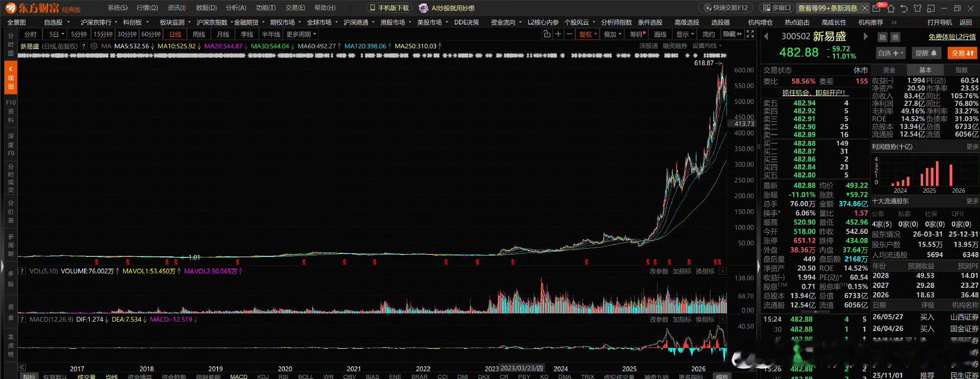
Task: Switch to 周线 weekly chart tab
Action: (199, 34)
